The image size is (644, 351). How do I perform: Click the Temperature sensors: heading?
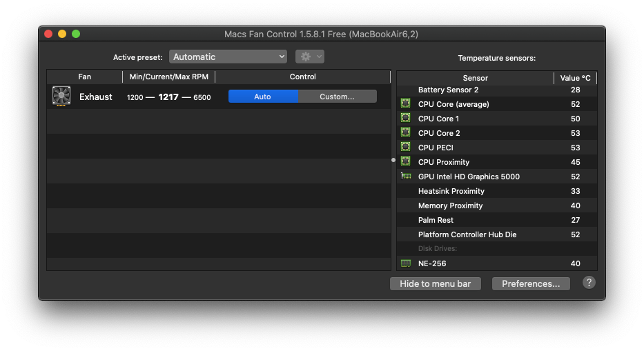click(x=496, y=59)
